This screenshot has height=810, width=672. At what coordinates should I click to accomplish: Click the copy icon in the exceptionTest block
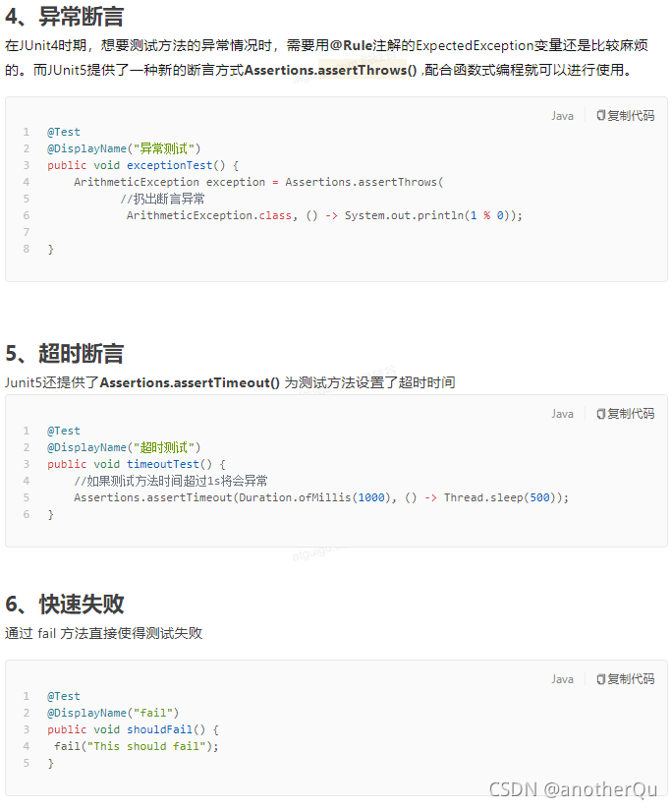coord(601,115)
